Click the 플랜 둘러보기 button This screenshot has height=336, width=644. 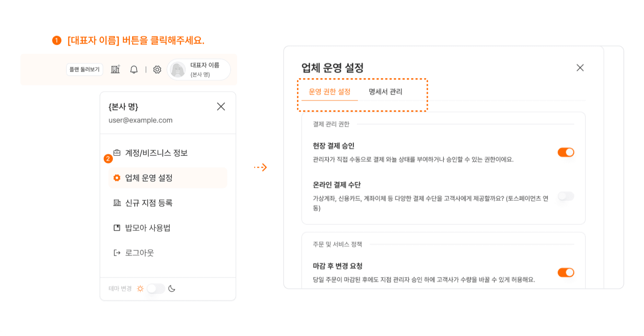click(x=85, y=70)
